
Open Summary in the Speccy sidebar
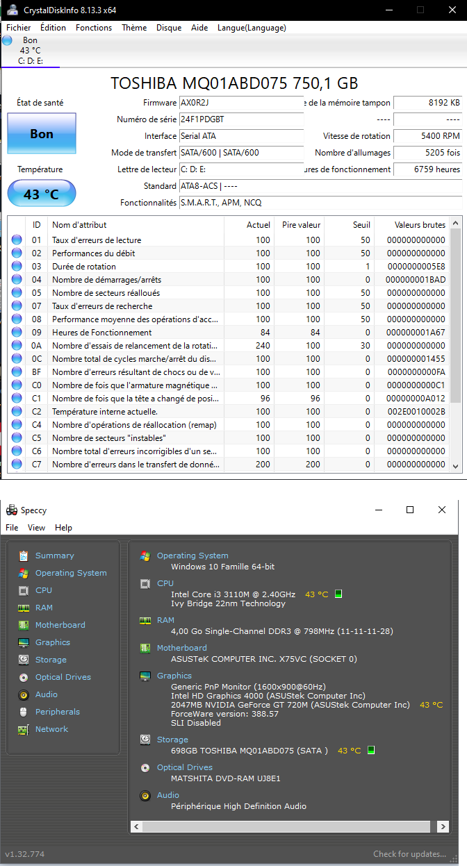54,556
